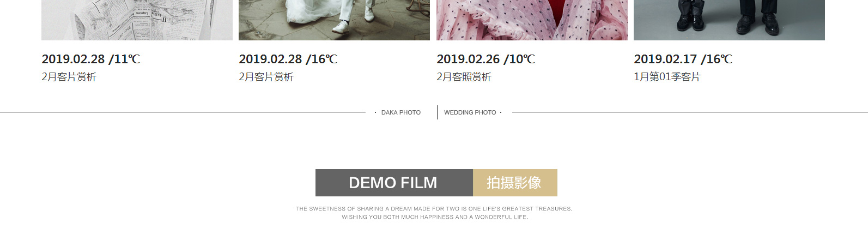Click the 2019.02.17 /16℃ date heading
This screenshot has height=228, width=868.
pos(683,59)
